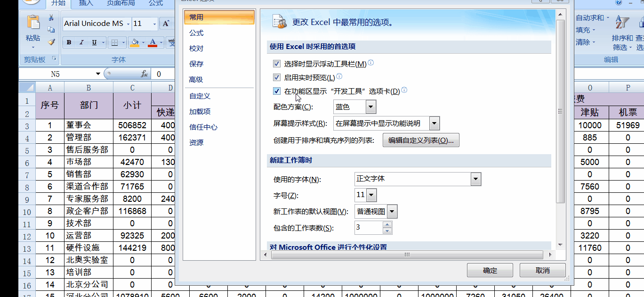Image resolution: width=644 pixels, height=297 pixels.
Task: Open the default worksheet view dropdown
Action: (x=393, y=211)
